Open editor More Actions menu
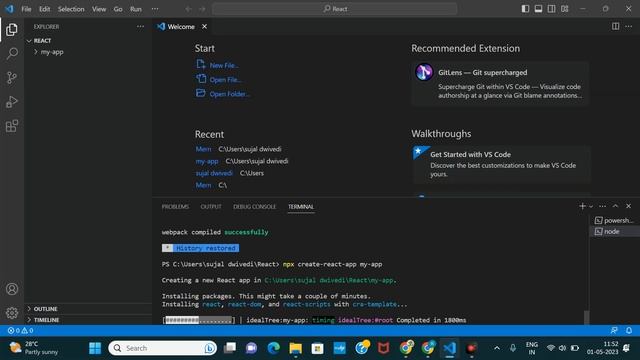The height and width of the screenshot is (360, 640). [x=629, y=27]
